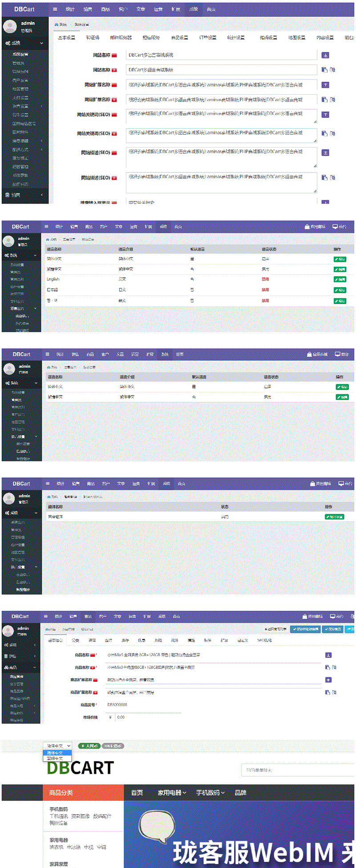This screenshot has height=868, width=356.
Task: Switch to HK$ 港币 currency pill
Action: 113,746
